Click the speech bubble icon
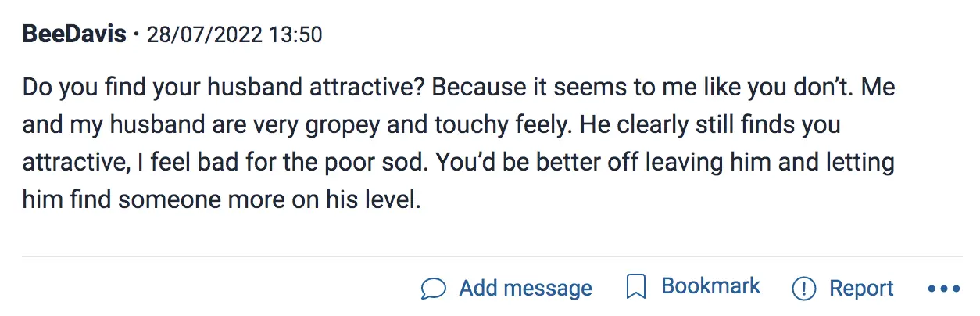This screenshot has width=980, height=316. click(433, 289)
